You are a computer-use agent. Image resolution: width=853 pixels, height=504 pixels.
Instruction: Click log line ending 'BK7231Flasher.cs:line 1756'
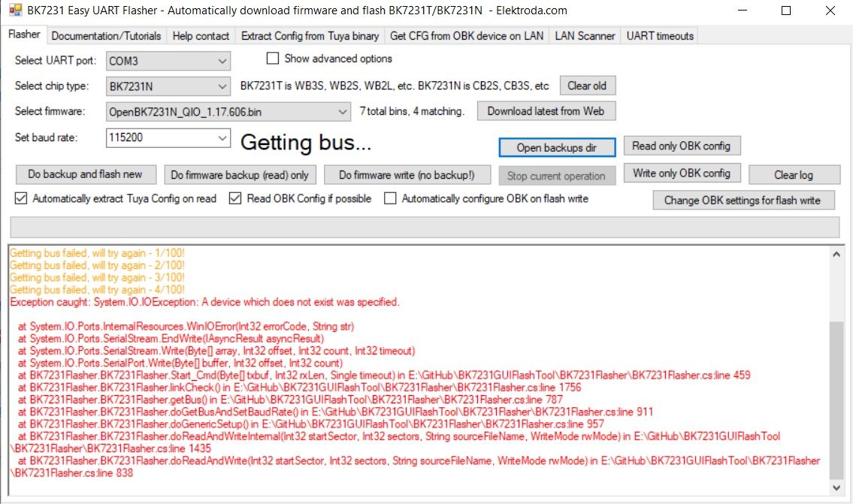coord(300,387)
